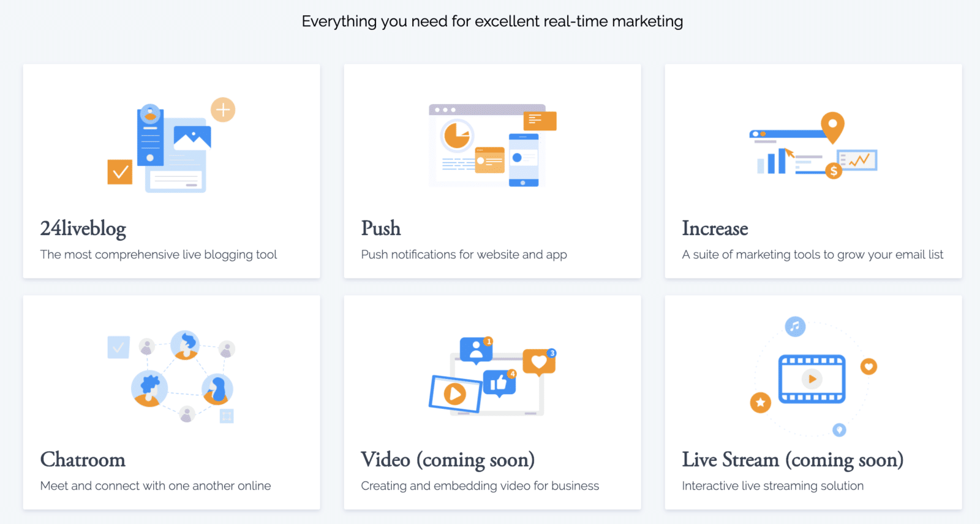The height and width of the screenshot is (524, 980).
Task: Open the 24liveblog heading link
Action: pyautogui.click(x=83, y=228)
